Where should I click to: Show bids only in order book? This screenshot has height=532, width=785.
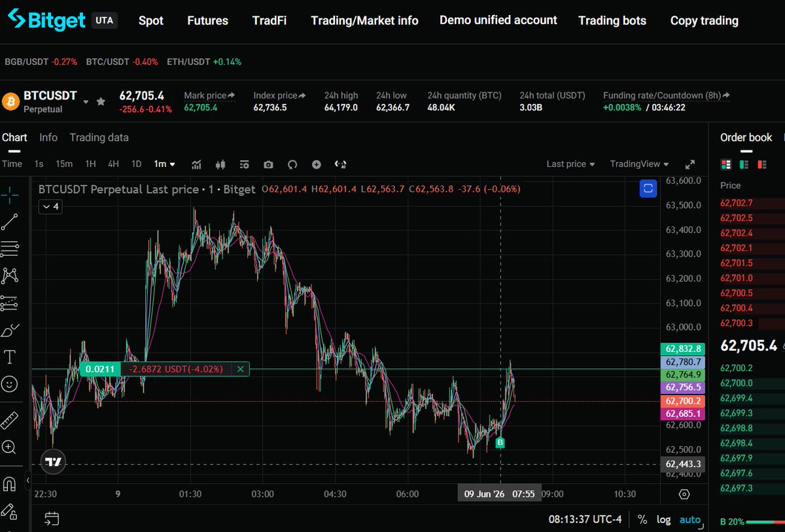tap(744, 164)
